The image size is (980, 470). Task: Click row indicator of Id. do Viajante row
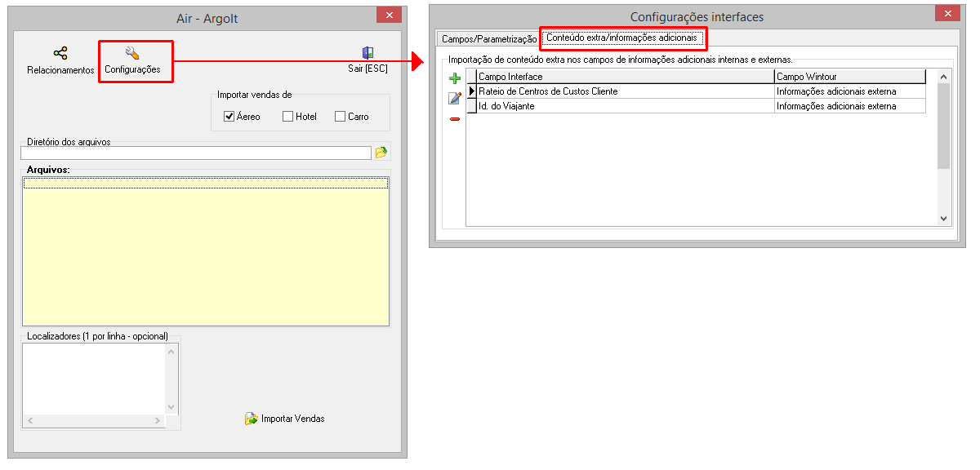tap(471, 106)
